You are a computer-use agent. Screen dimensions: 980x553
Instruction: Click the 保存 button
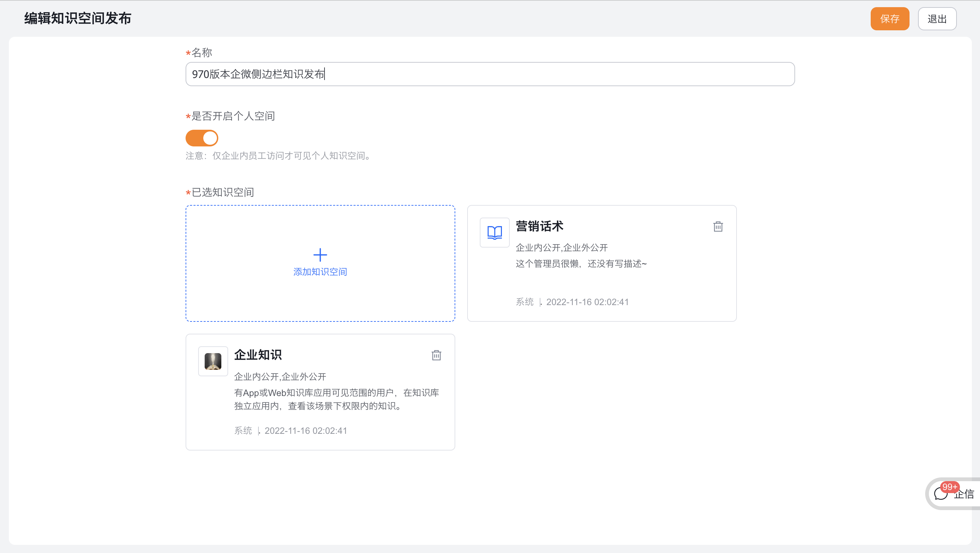pyautogui.click(x=889, y=19)
